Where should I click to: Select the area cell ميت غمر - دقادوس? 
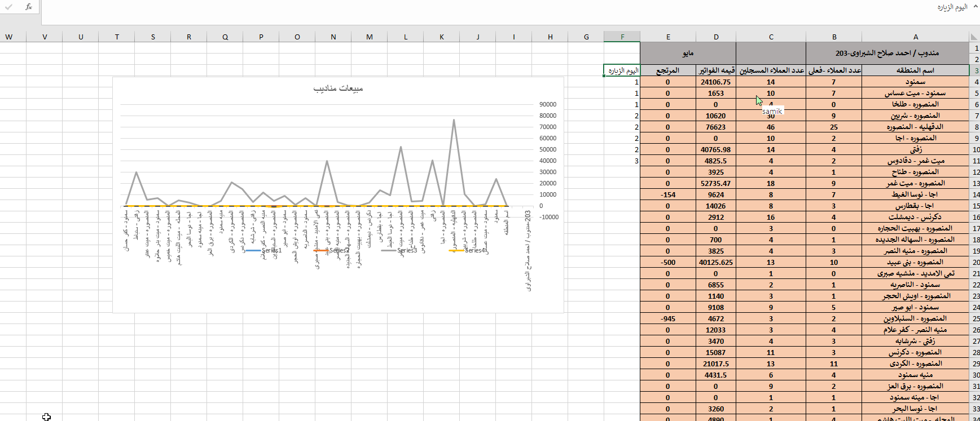(916, 161)
